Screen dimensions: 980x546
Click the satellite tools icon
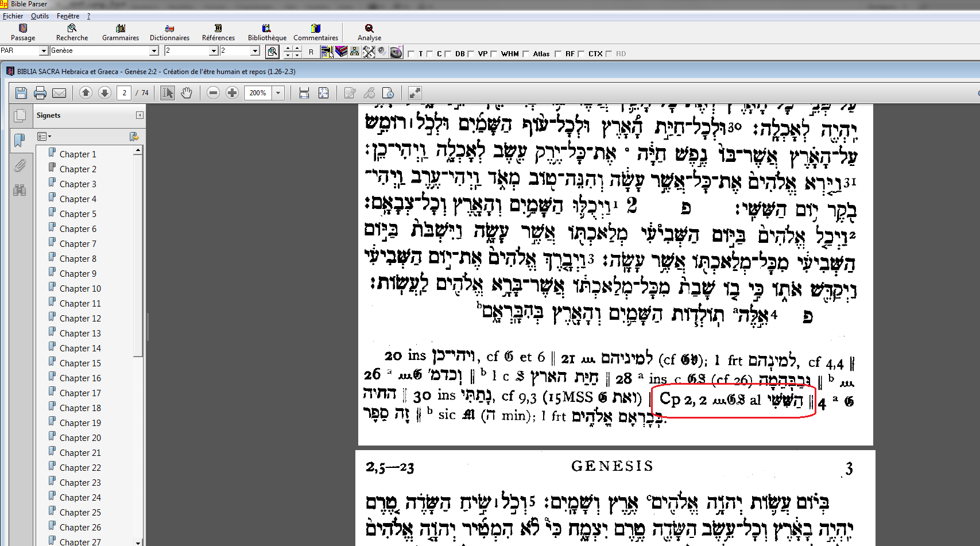point(369,52)
